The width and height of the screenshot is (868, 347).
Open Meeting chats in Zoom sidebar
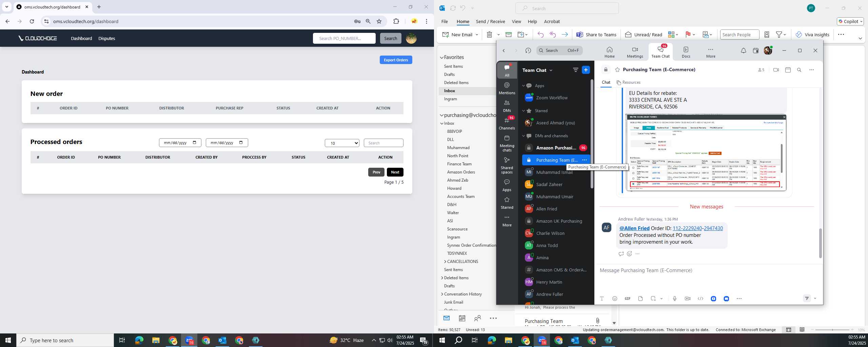click(507, 143)
